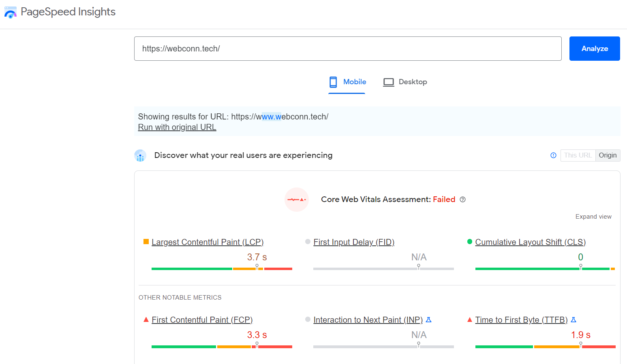Click the failed assessment pulse icon
The image size is (627, 364).
(x=297, y=200)
